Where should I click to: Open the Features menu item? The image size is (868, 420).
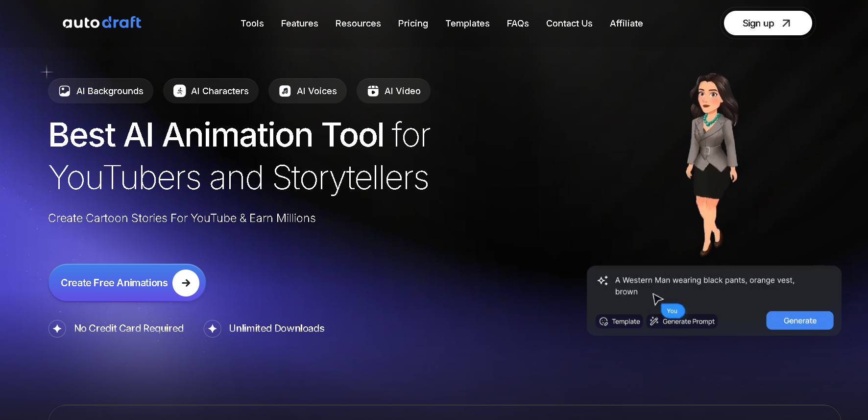tap(300, 24)
